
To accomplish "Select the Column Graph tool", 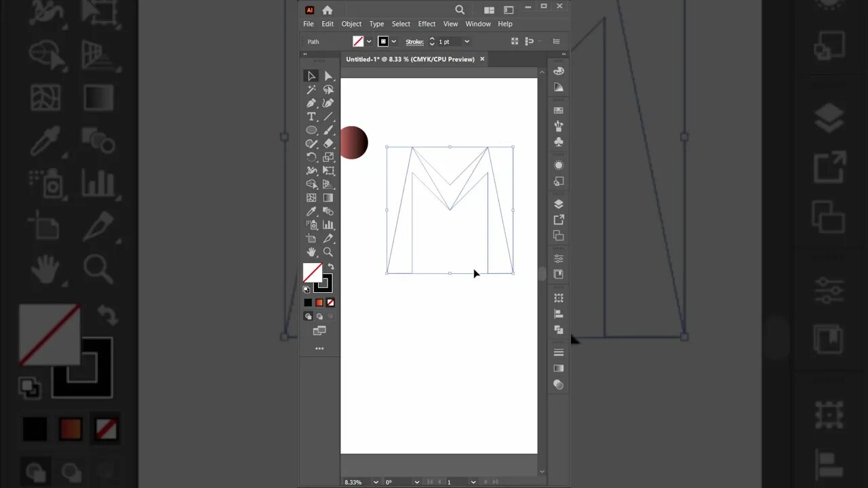I will pos(328,225).
